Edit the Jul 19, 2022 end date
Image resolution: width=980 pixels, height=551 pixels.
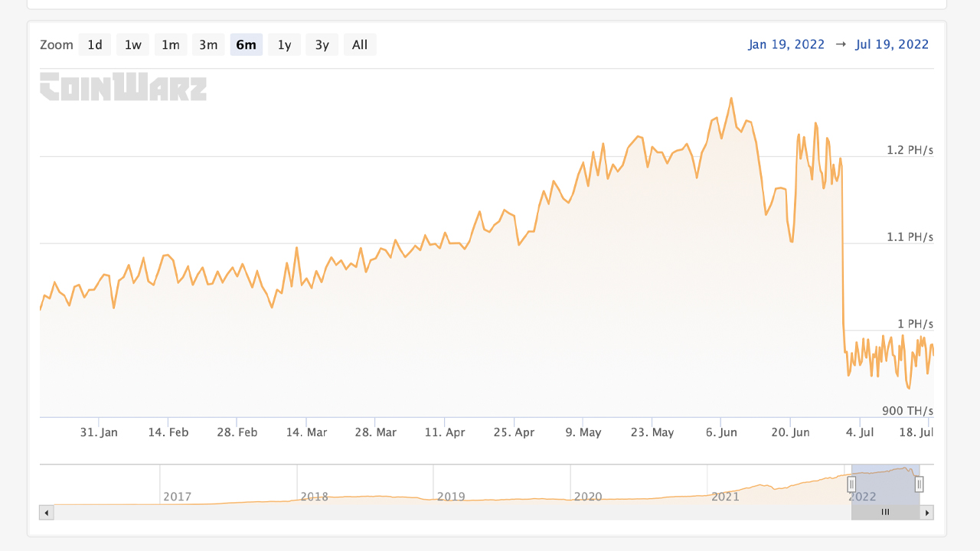(892, 44)
